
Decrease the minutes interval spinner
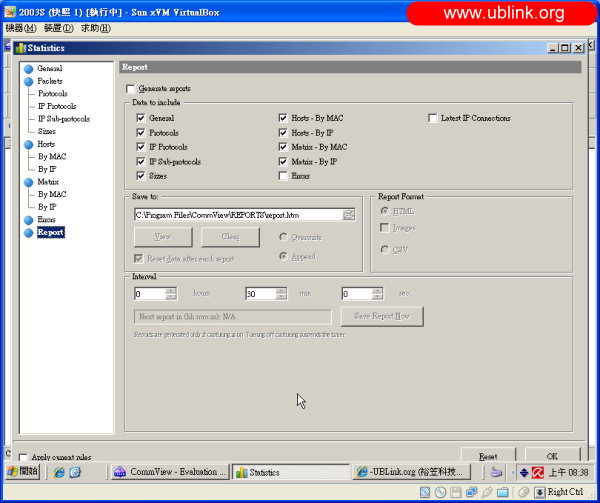point(280,298)
